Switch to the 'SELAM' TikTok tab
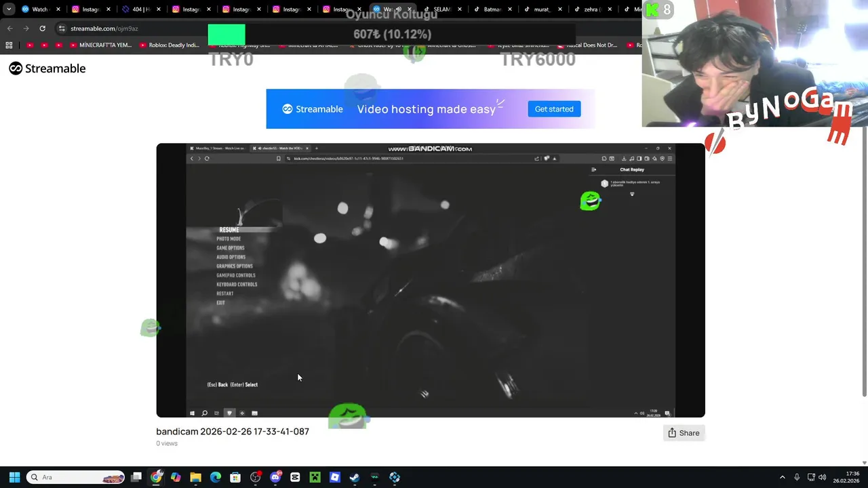The width and height of the screenshot is (868, 488). click(442, 9)
